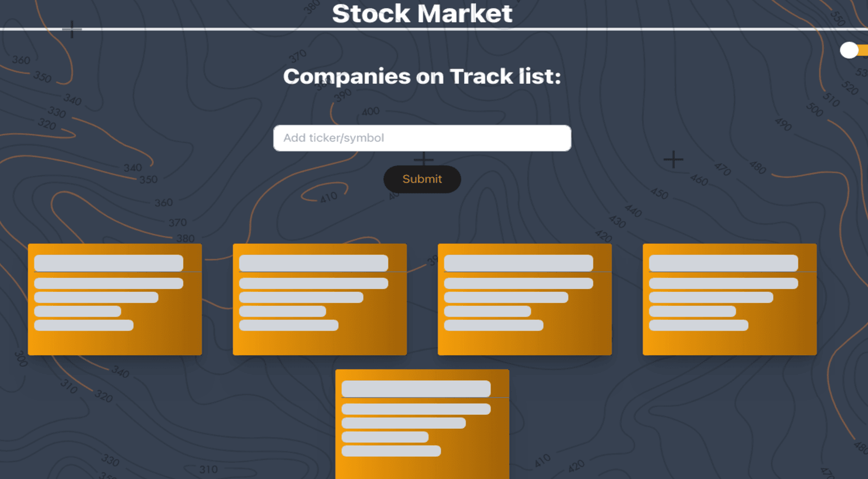Image resolution: width=868 pixels, height=479 pixels.
Task: Click the Stock Market page title
Action: point(422,13)
